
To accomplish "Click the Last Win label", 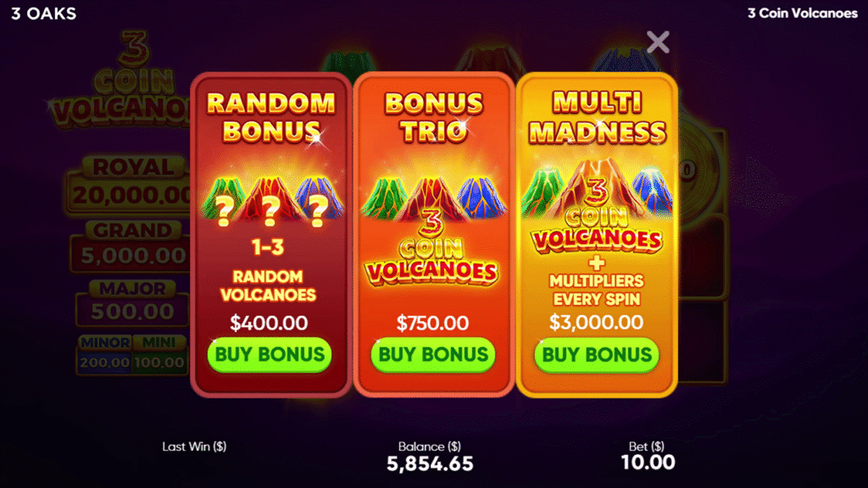I will (x=194, y=446).
